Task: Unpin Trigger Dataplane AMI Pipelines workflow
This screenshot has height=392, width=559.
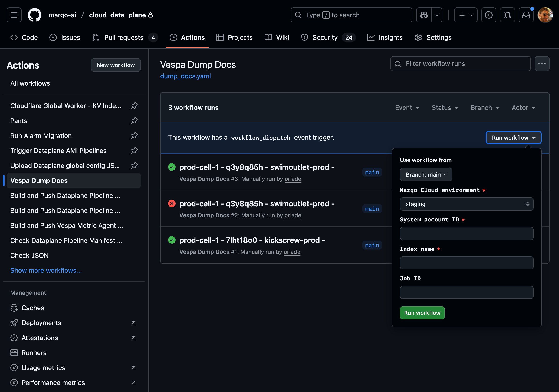Action: pyautogui.click(x=134, y=151)
